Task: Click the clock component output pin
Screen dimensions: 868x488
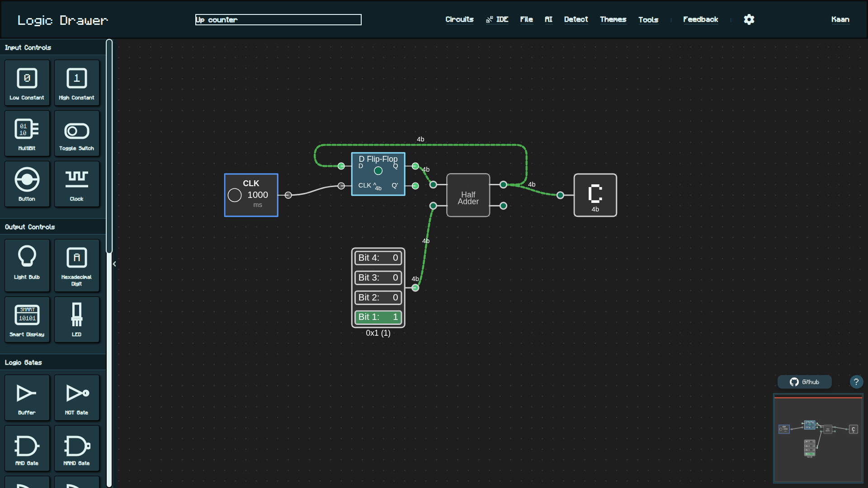Action: (288, 195)
